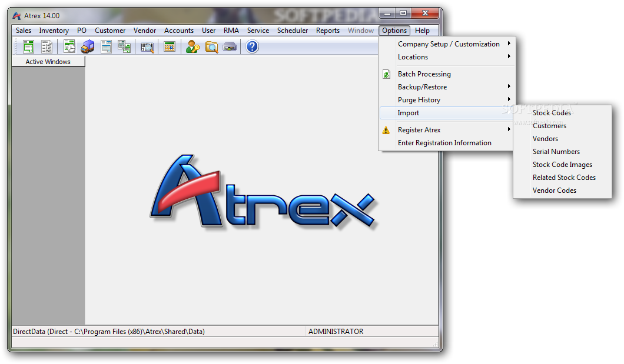The image size is (624, 364).
Task: Open the Vendor menu
Action: click(x=145, y=31)
